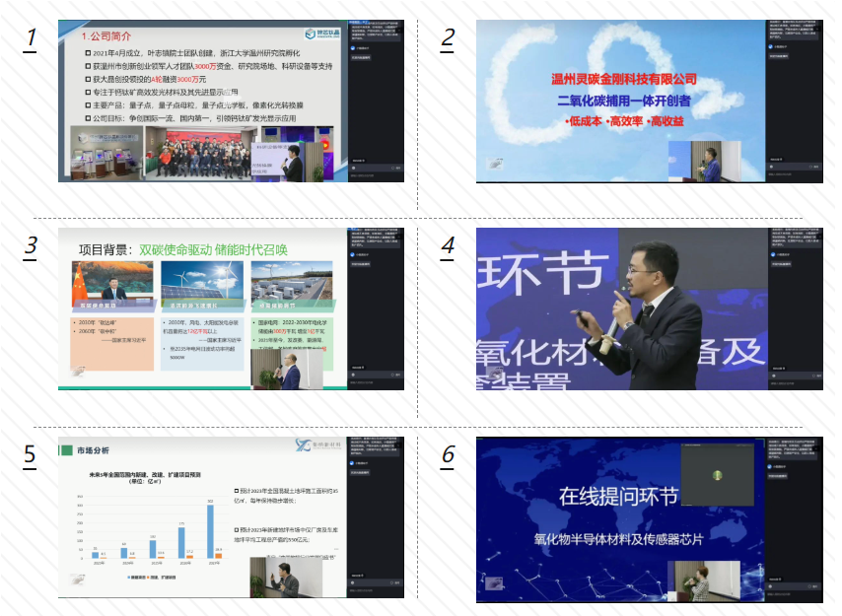
Task: Click the blue text 二氧化碳捕用一体开创者
Action: pos(623,101)
